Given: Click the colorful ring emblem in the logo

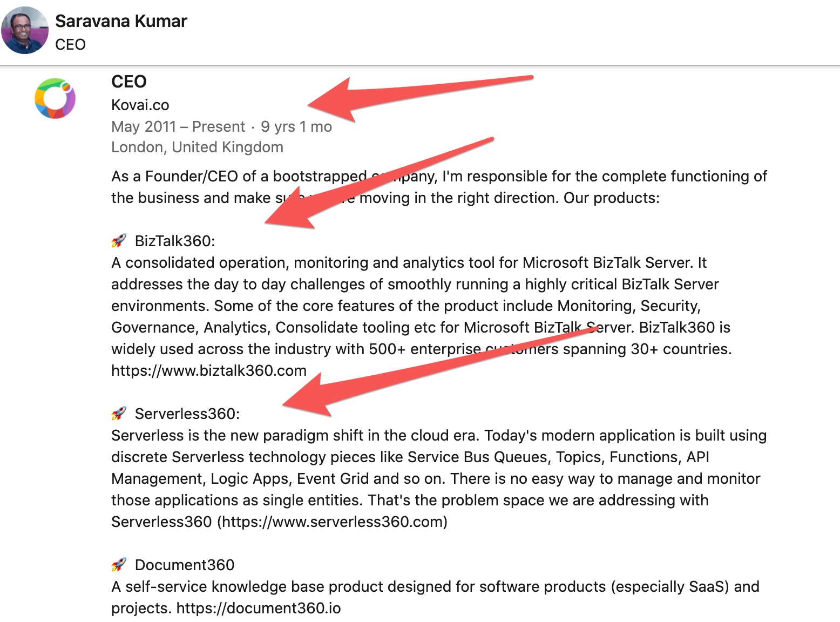Looking at the screenshot, I should [55, 98].
